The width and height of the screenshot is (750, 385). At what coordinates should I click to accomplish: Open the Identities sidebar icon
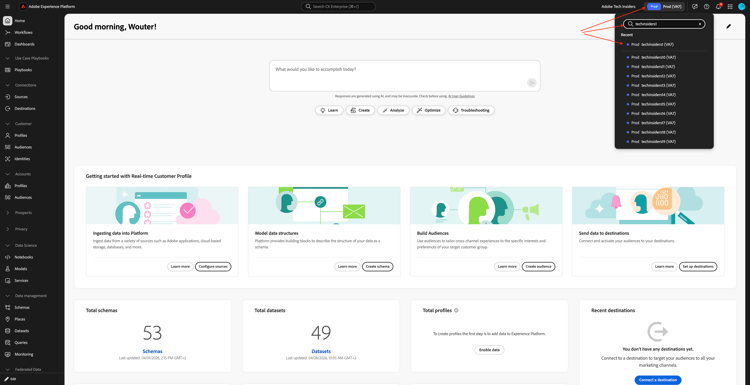pos(8,159)
